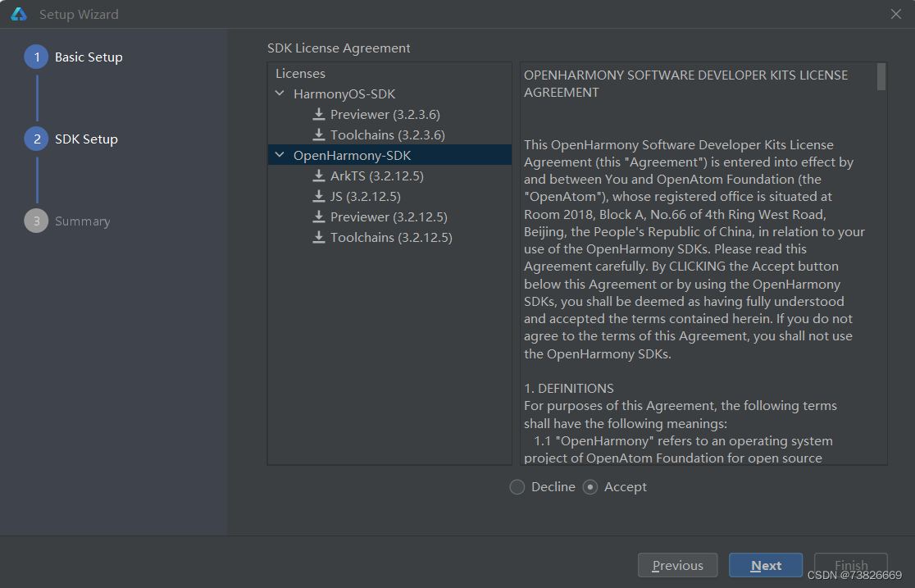Click the license text scrollbar thumb
Viewport: 915px width, 588px height.
tap(881, 76)
